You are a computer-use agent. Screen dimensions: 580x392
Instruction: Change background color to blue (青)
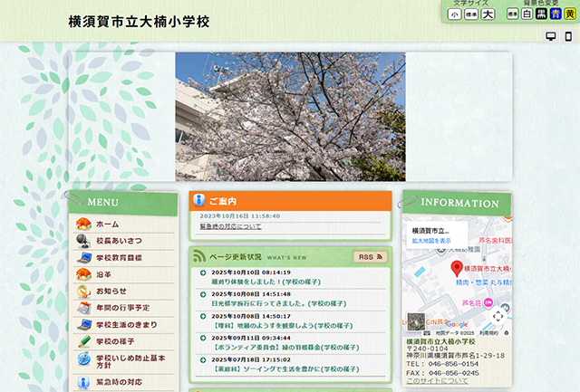pos(556,14)
